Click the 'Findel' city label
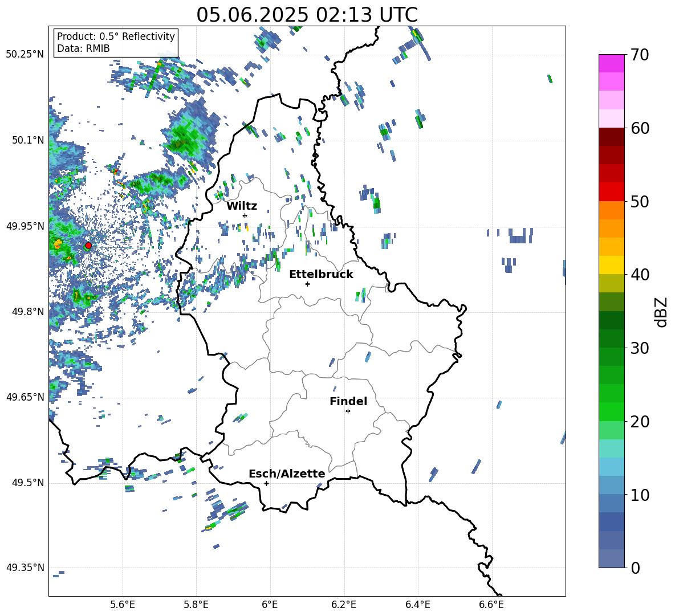The height and width of the screenshot is (616, 675). click(348, 401)
